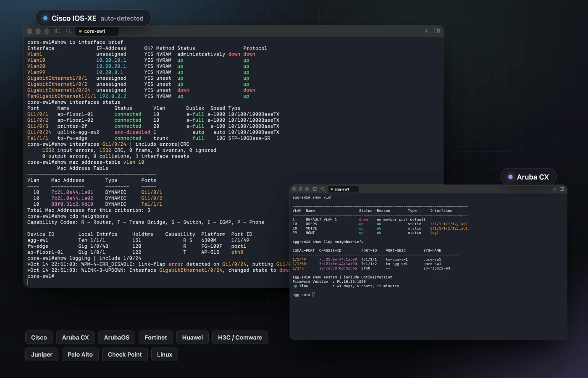Open search in the agg-sw1 terminal window
Viewport: 588px width, 378px height.
tap(323, 189)
